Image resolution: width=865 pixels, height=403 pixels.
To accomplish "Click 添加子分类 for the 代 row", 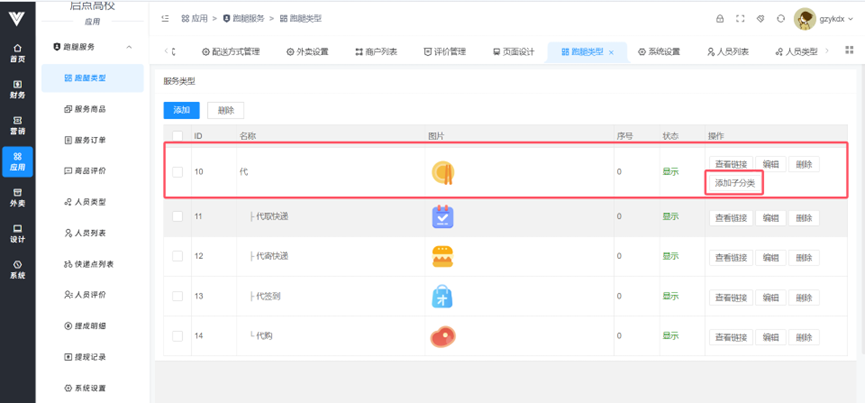I will (735, 183).
